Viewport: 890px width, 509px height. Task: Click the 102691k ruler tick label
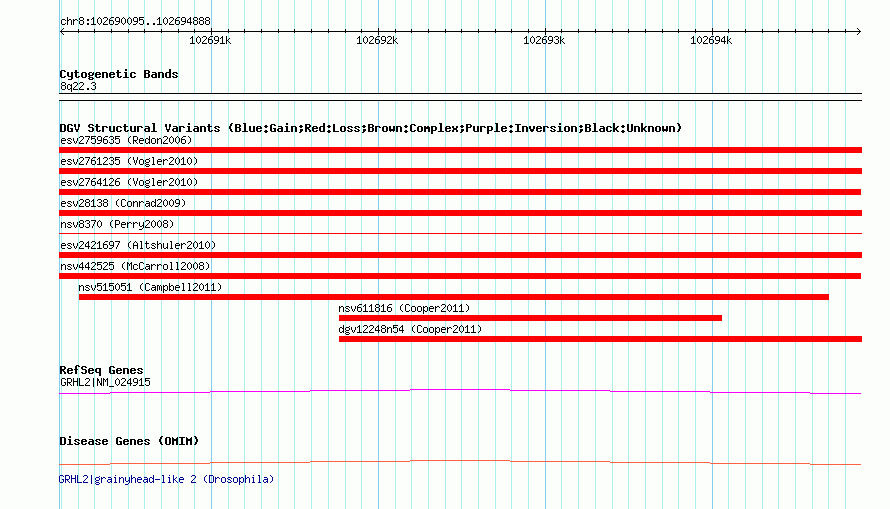pos(210,40)
